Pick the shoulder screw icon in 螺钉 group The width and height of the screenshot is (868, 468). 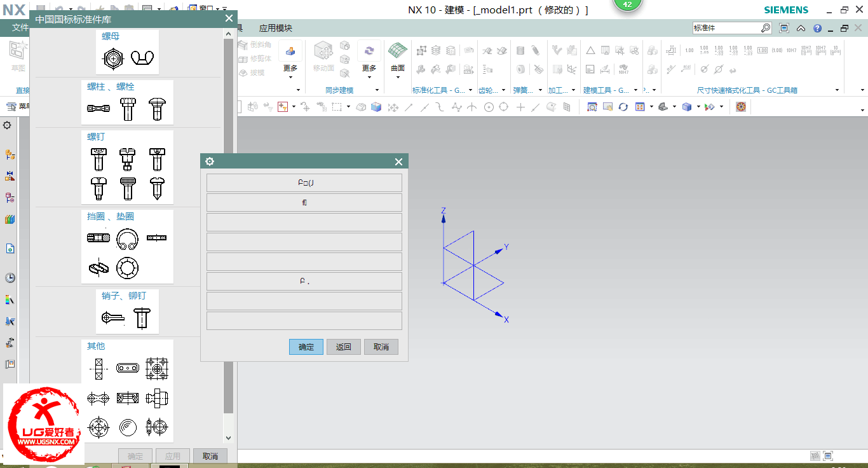[x=128, y=159]
